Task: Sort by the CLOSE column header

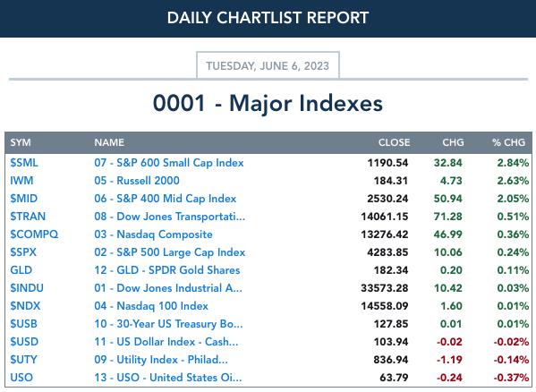Action: [394, 142]
